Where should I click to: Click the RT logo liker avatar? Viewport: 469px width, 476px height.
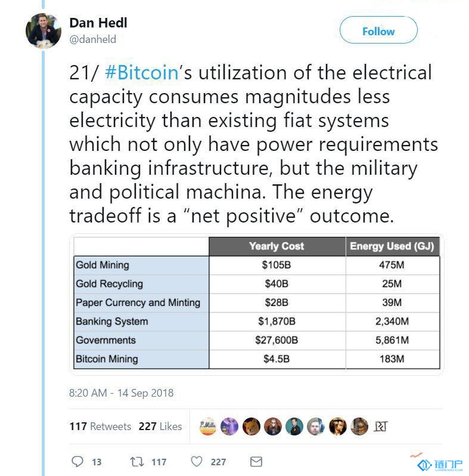point(381,426)
